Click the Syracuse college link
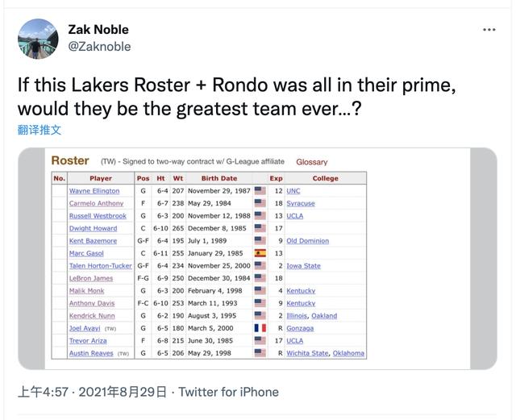Image resolution: width=516 pixels, height=420 pixels. [301, 203]
